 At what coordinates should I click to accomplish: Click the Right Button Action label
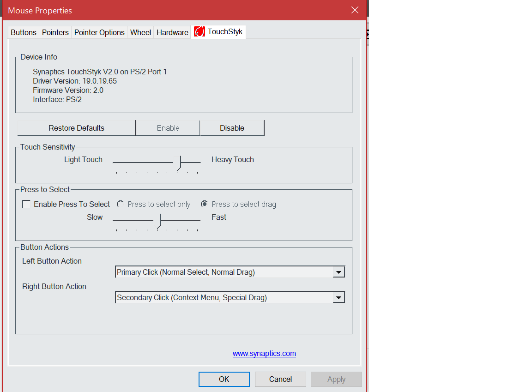tap(54, 287)
